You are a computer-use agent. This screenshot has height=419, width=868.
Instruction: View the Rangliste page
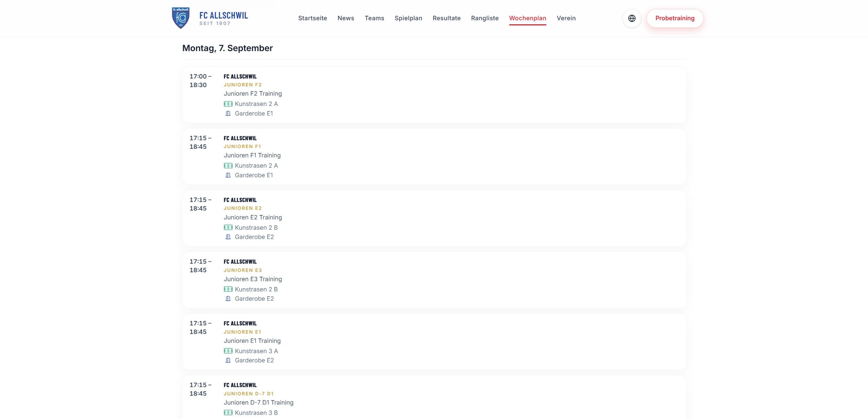[x=485, y=18]
